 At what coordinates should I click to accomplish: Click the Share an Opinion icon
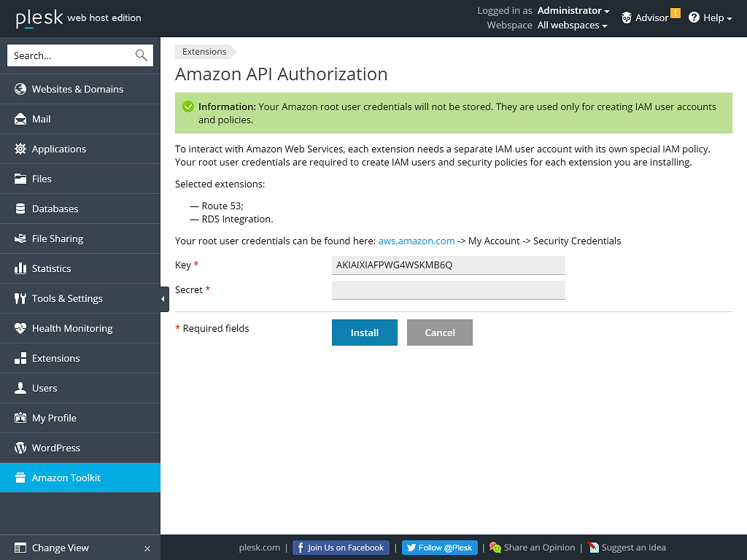point(495,548)
